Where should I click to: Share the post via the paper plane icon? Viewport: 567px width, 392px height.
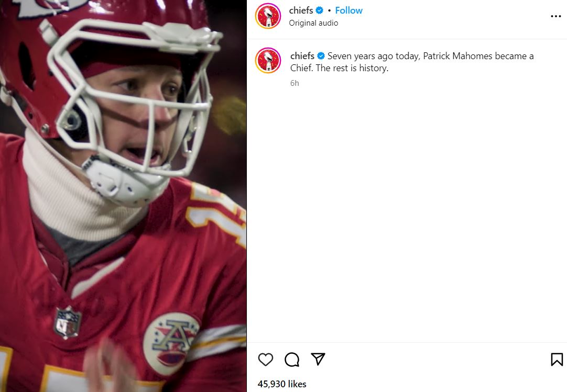318,360
